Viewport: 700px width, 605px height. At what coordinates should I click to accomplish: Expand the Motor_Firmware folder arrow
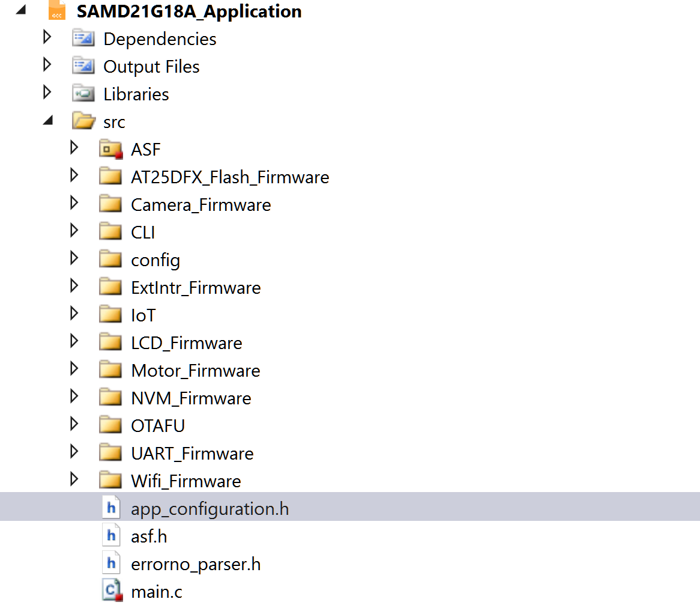pyautogui.click(x=74, y=369)
